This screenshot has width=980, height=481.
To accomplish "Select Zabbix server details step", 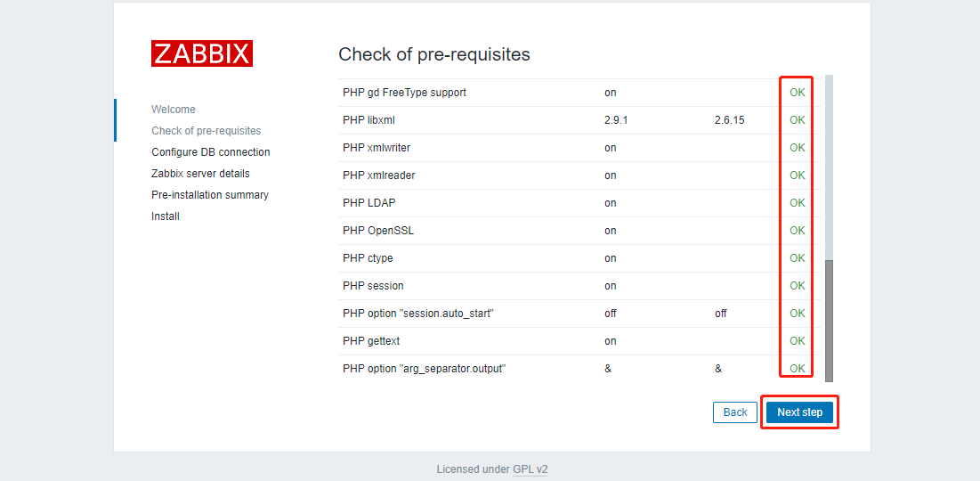I will [200, 174].
